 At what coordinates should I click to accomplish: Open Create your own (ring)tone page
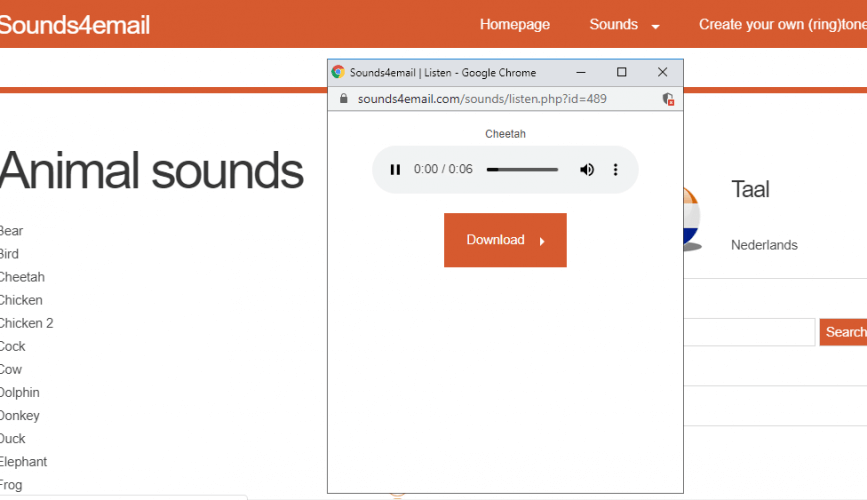coord(782,24)
